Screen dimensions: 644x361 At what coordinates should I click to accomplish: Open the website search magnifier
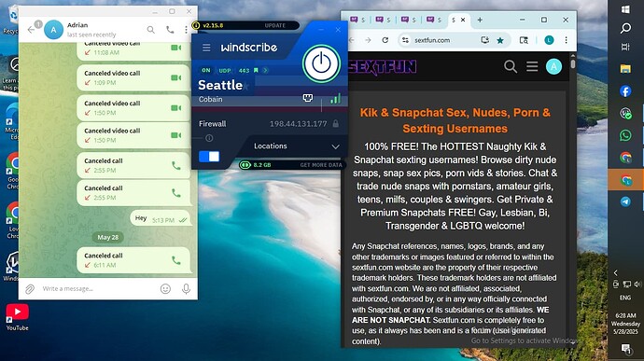tap(511, 66)
